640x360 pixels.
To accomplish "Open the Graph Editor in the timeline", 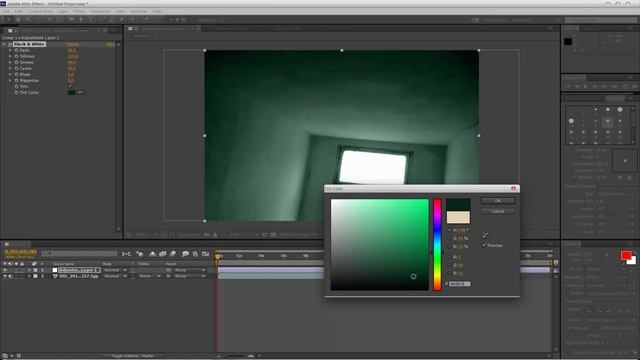I will pyautogui.click(x=205, y=254).
